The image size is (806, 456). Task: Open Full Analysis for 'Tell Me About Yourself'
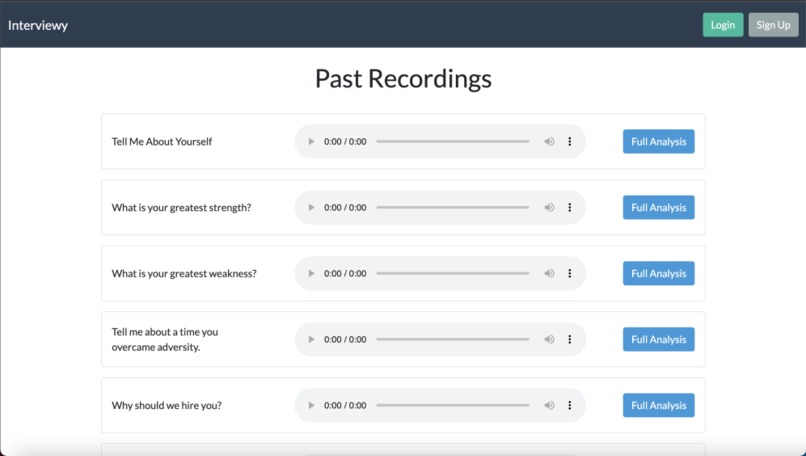coord(658,141)
